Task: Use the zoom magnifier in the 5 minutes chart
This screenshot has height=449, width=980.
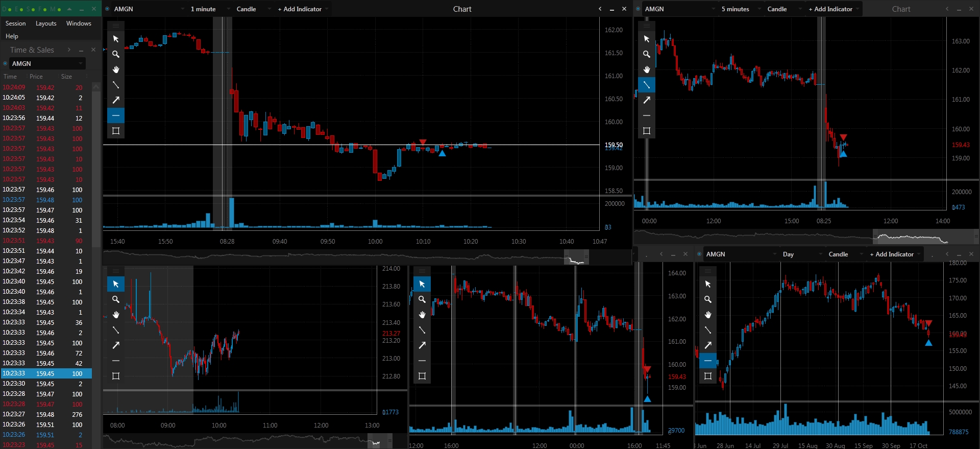Action: pyautogui.click(x=647, y=54)
